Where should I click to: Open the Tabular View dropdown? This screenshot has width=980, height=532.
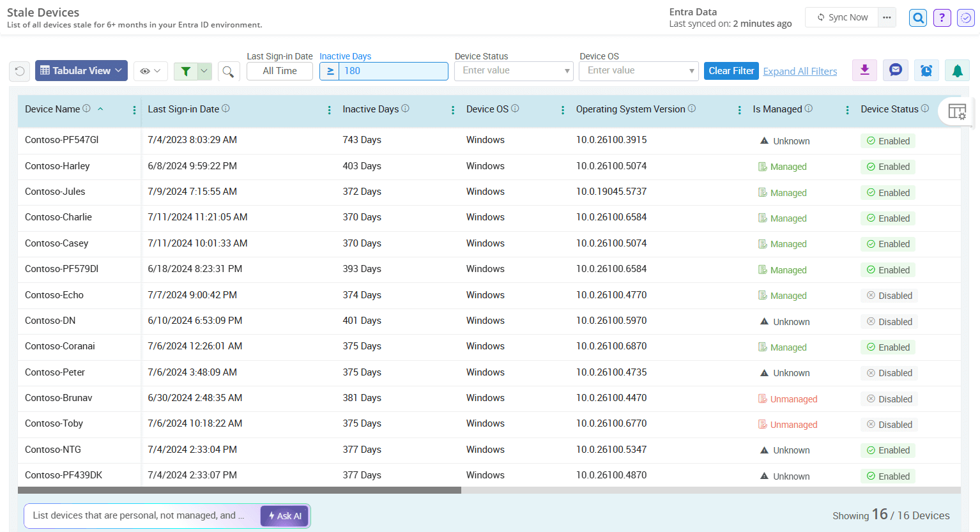(x=81, y=70)
